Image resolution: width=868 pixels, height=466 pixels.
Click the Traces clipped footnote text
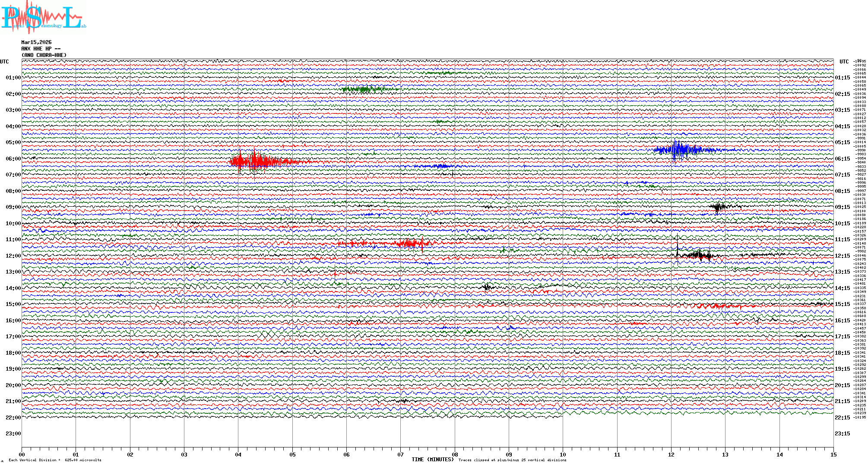point(512,460)
